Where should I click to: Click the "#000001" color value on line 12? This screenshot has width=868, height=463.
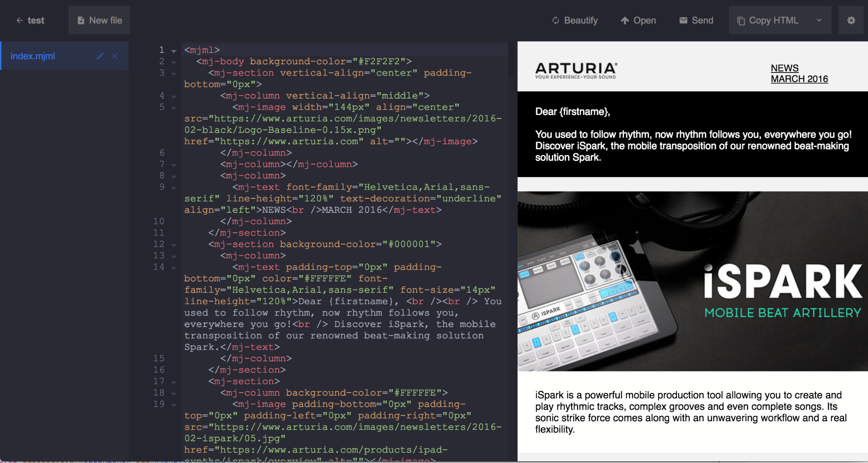(x=409, y=244)
